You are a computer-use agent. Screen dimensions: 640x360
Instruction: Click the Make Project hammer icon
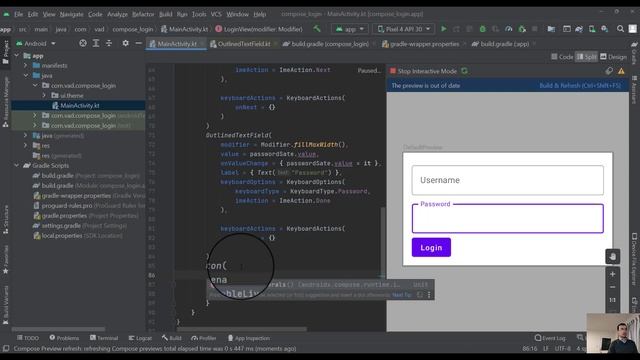pyautogui.click(x=317, y=29)
